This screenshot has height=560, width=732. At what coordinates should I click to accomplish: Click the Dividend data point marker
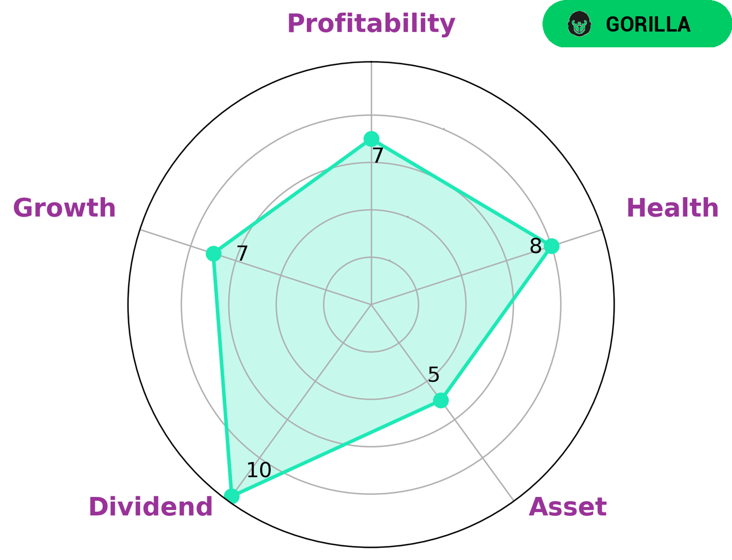232,496
